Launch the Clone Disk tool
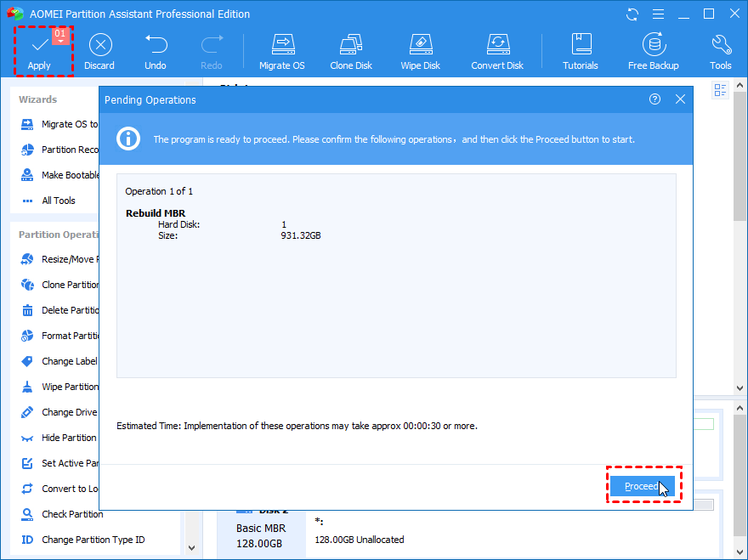The image size is (748, 560). (x=352, y=45)
